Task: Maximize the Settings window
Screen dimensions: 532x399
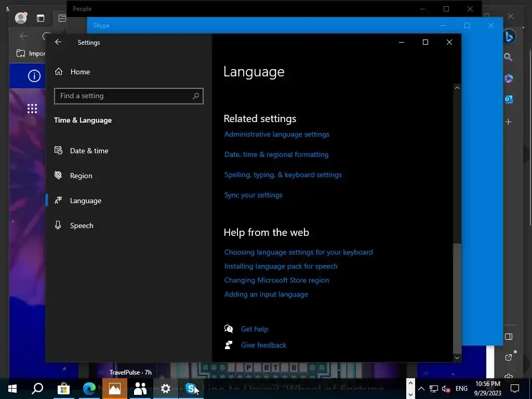Action: pyautogui.click(x=425, y=42)
